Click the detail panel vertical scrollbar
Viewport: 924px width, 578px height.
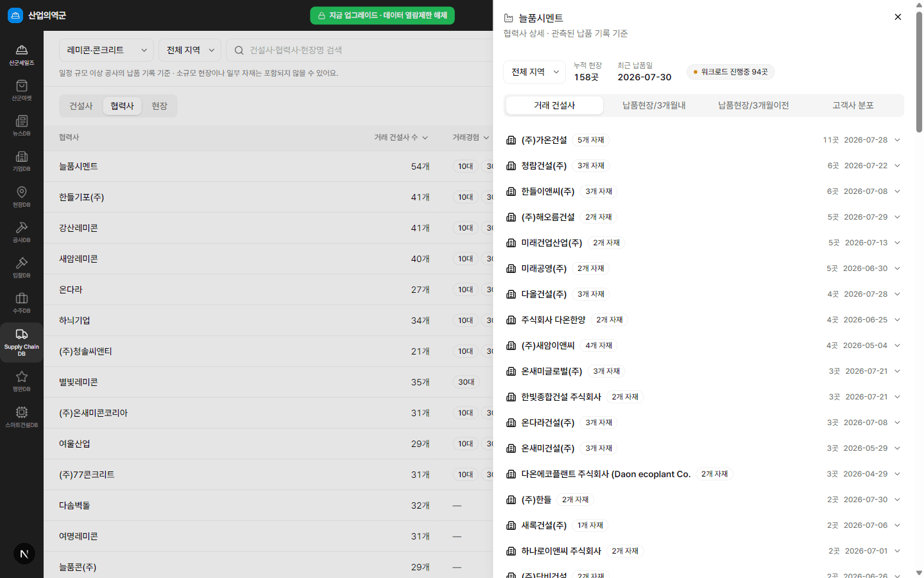[919, 72]
